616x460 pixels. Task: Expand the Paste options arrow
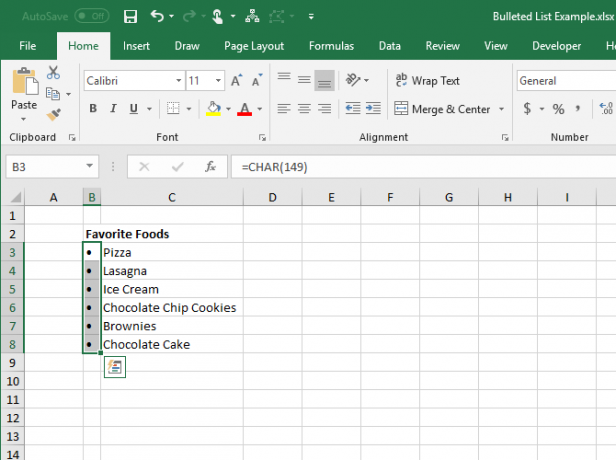pos(24,119)
